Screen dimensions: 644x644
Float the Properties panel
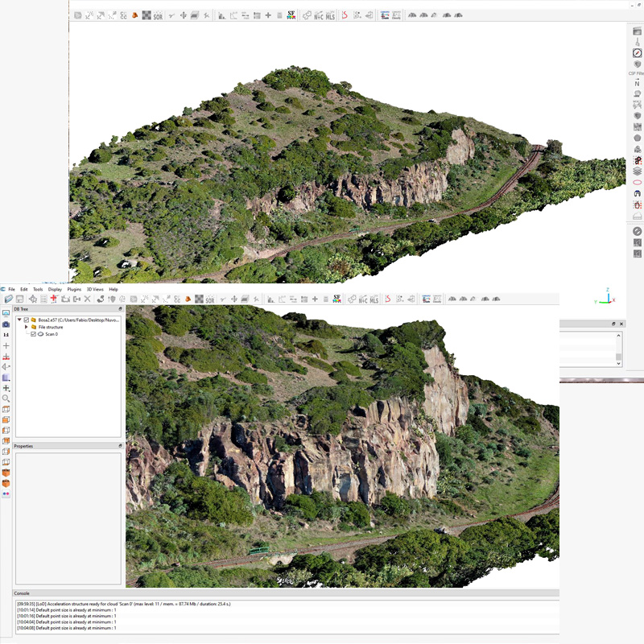point(120,446)
